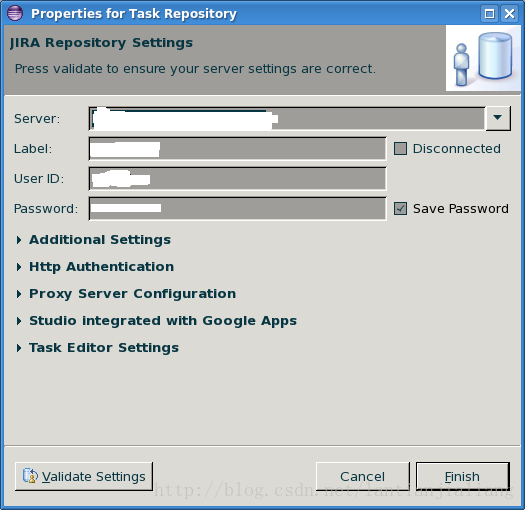Click the Cancel button
Viewport: 525px width, 510px height.
click(x=363, y=476)
